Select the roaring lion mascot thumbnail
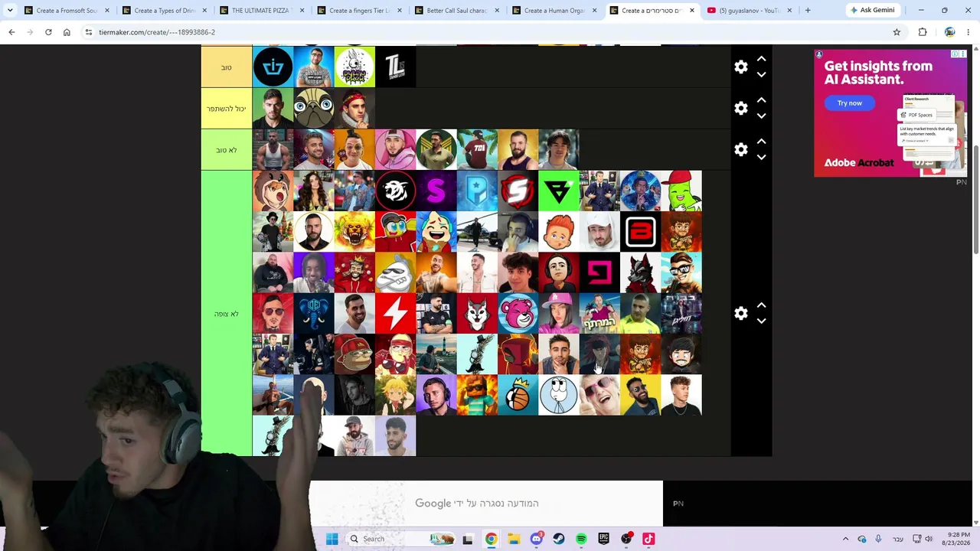980x551 pixels. pos(354,232)
